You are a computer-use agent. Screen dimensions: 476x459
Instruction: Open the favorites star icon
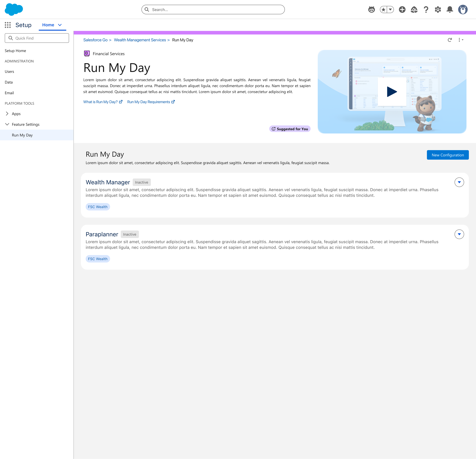383,10
